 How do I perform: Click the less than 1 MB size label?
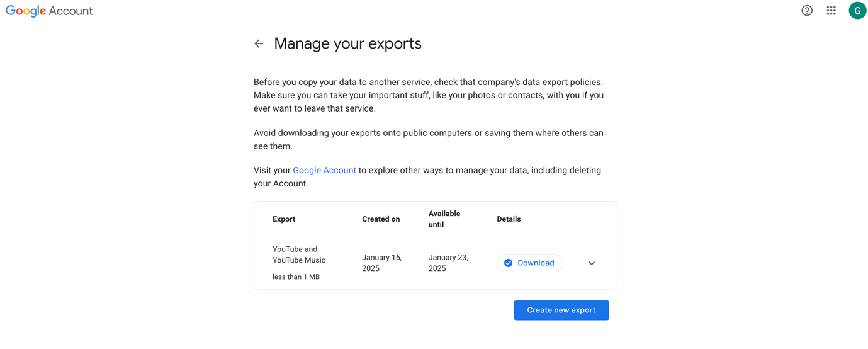click(296, 277)
